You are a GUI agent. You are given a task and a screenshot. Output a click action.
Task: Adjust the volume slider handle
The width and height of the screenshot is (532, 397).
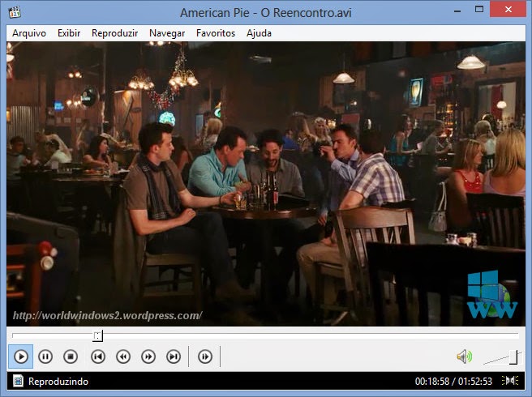514,357
